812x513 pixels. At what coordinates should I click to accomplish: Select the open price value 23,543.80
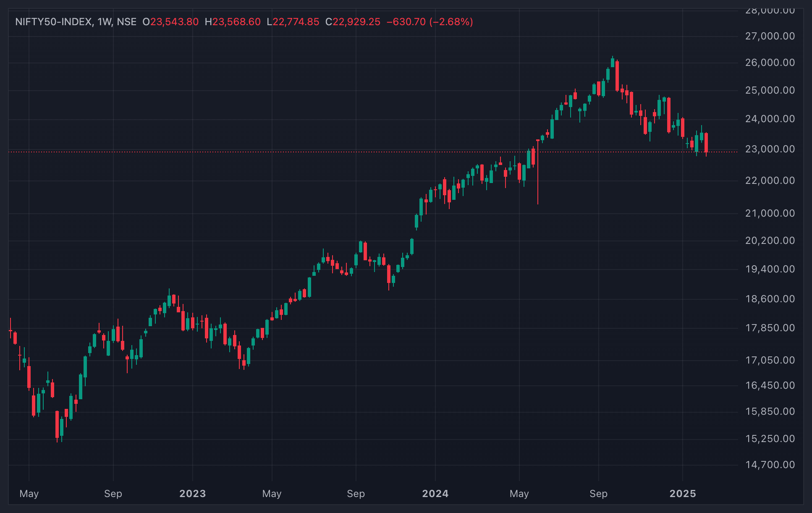click(174, 22)
